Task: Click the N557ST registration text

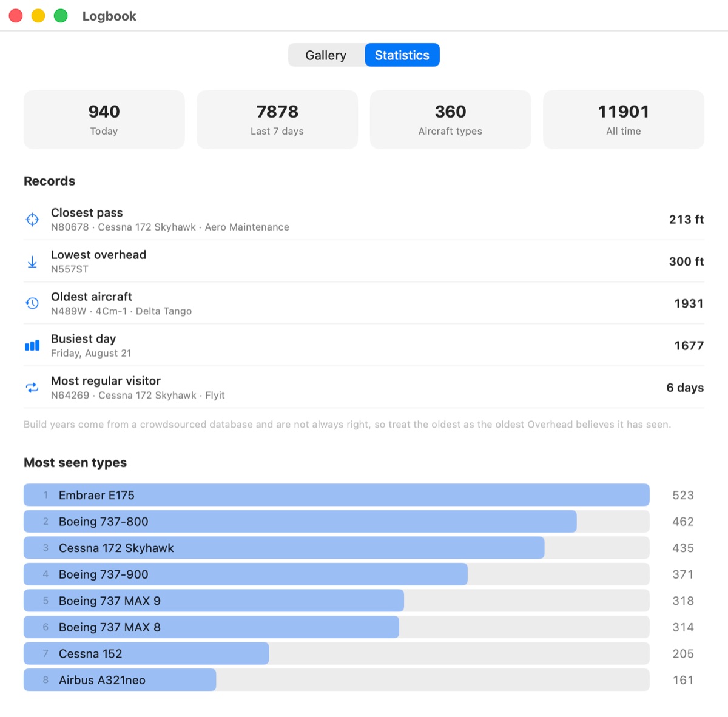Action: click(70, 269)
